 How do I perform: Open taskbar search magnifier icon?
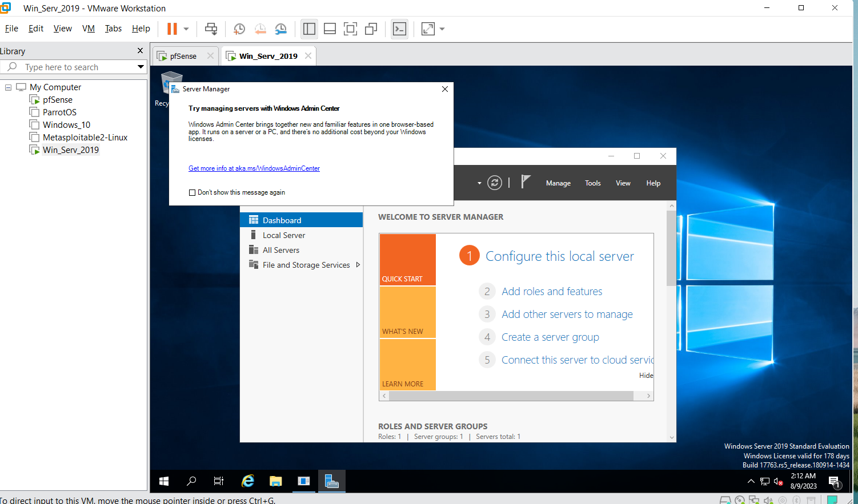[x=191, y=481]
